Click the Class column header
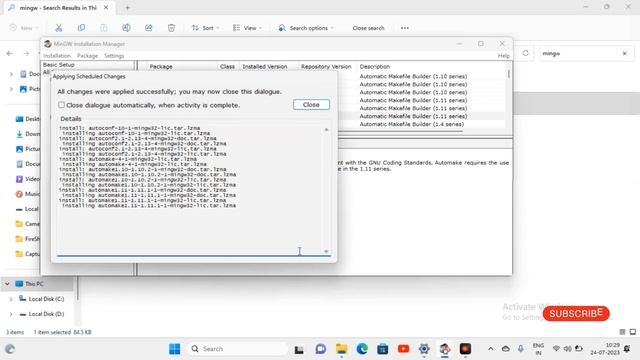This screenshot has width=640, height=360. click(x=227, y=66)
